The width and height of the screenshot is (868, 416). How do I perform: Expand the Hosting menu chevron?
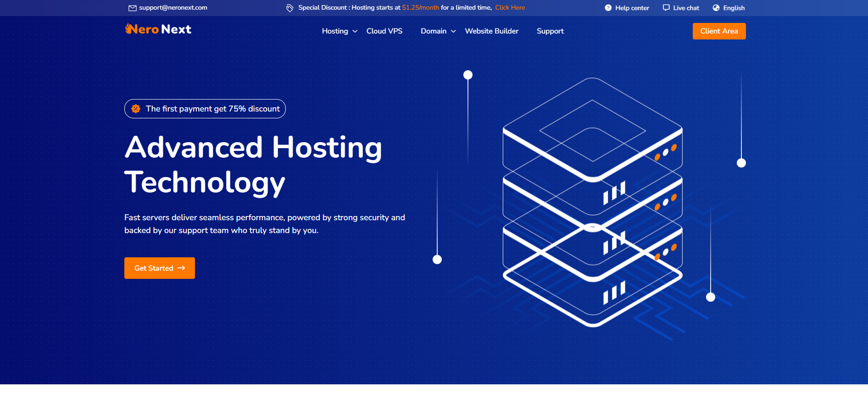[x=355, y=31]
